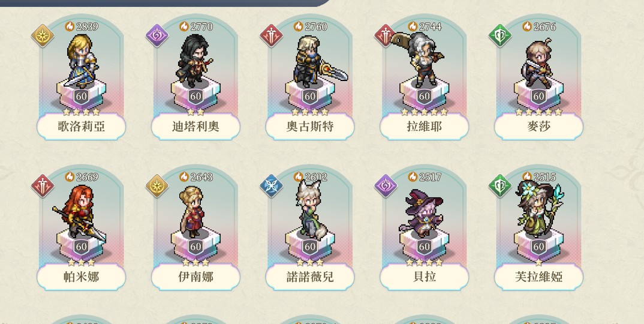Select the 迪塔利奧 name label
The width and height of the screenshot is (644, 324).
tap(195, 127)
